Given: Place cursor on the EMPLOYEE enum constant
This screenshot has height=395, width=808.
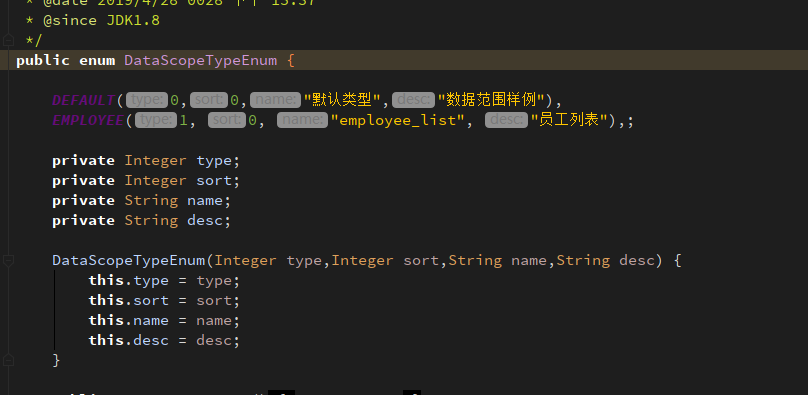Looking at the screenshot, I should (88, 121).
